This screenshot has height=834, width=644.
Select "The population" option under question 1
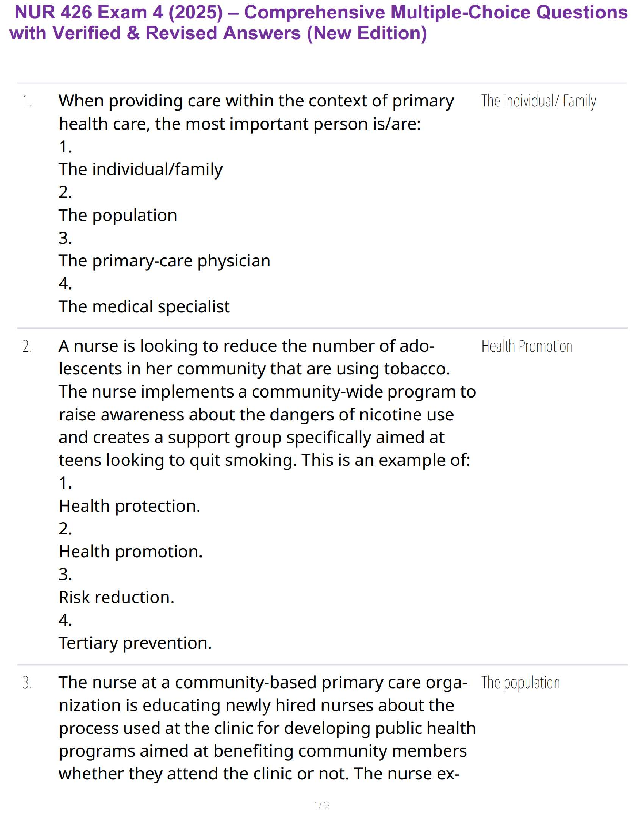[118, 215]
